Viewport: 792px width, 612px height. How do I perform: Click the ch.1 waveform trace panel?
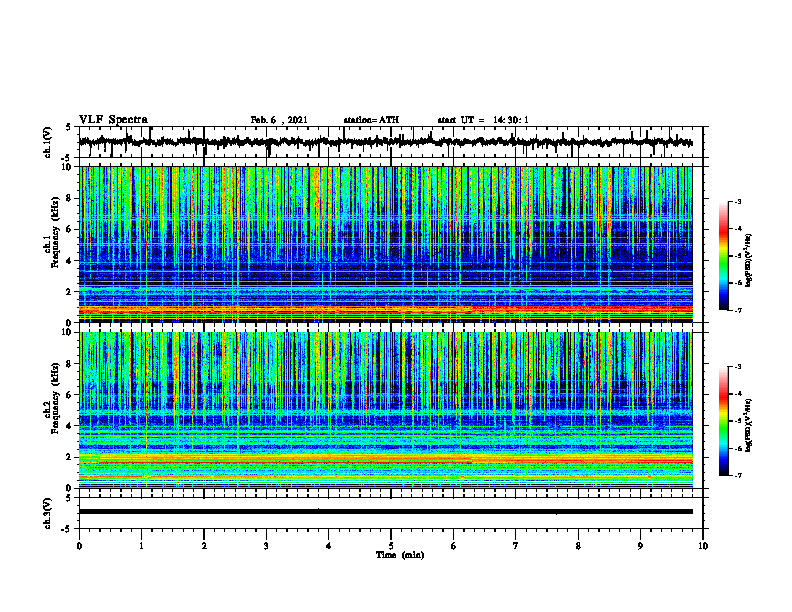coord(390,142)
